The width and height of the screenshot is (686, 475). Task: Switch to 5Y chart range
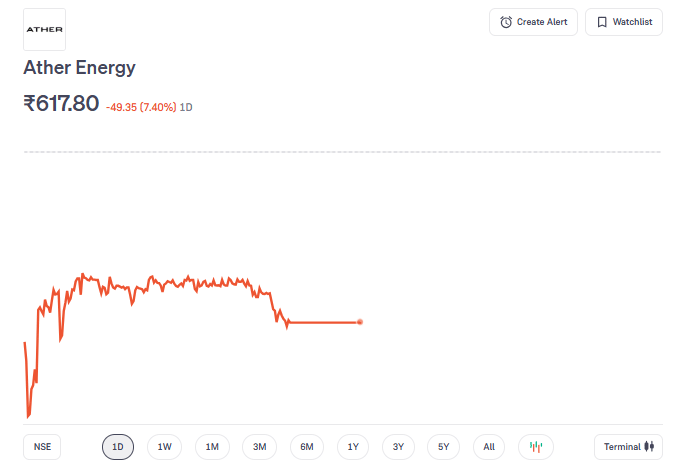coord(444,447)
